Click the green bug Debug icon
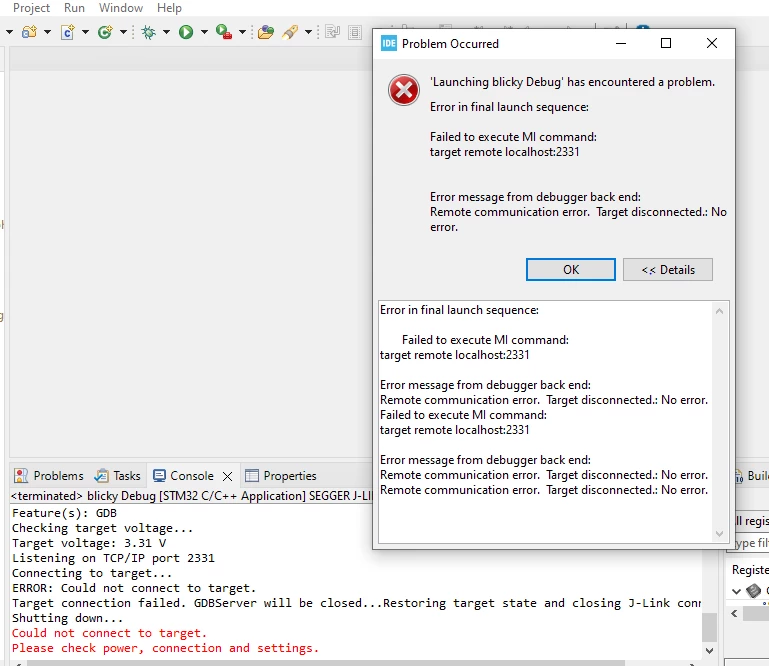The height and width of the screenshot is (666, 769). point(148,32)
